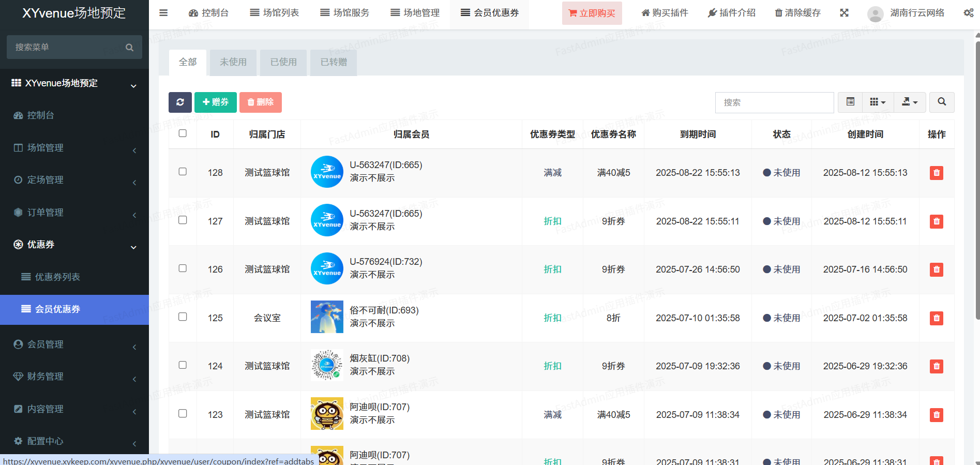Open the 场馆列表 top tab
The height and width of the screenshot is (465, 980).
point(275,13)
